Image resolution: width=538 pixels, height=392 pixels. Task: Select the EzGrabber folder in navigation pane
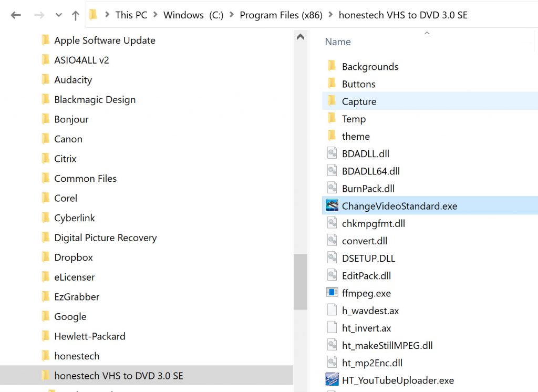(77, 297)
